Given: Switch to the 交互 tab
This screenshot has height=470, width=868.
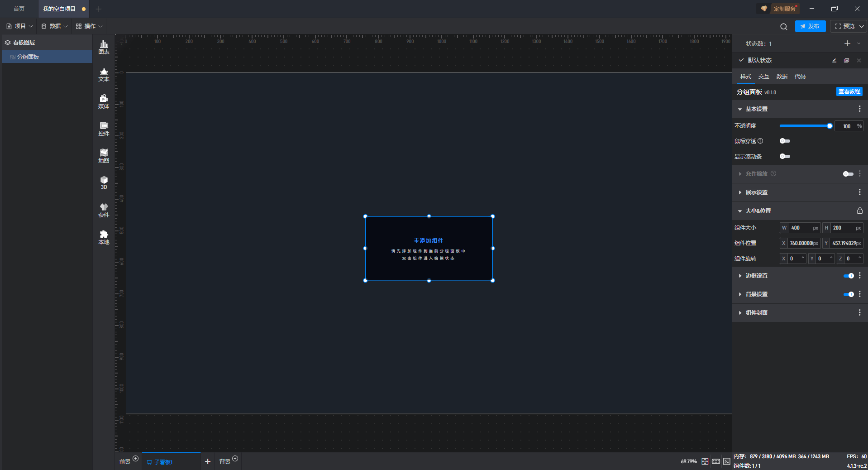Looking at the screenshot, I should click(764, 77).
